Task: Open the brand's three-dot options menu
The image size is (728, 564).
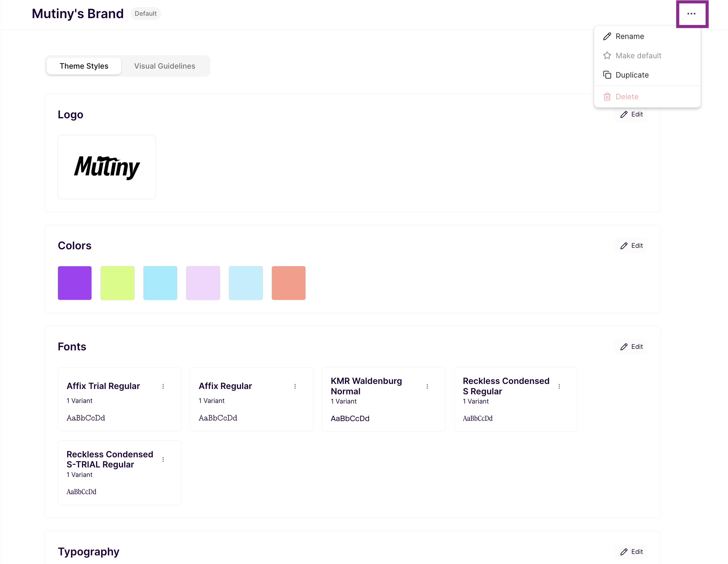Action: tap(691, 14)
